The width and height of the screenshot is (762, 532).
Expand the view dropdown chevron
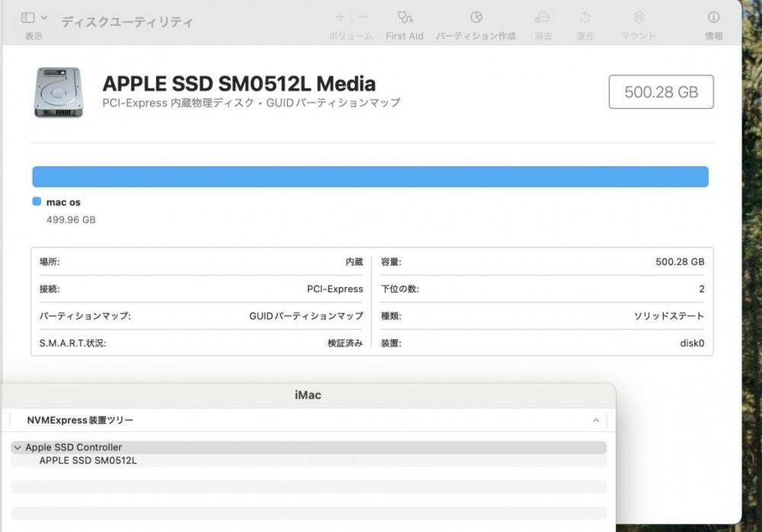pyautogui.click(x=44, y=18)
